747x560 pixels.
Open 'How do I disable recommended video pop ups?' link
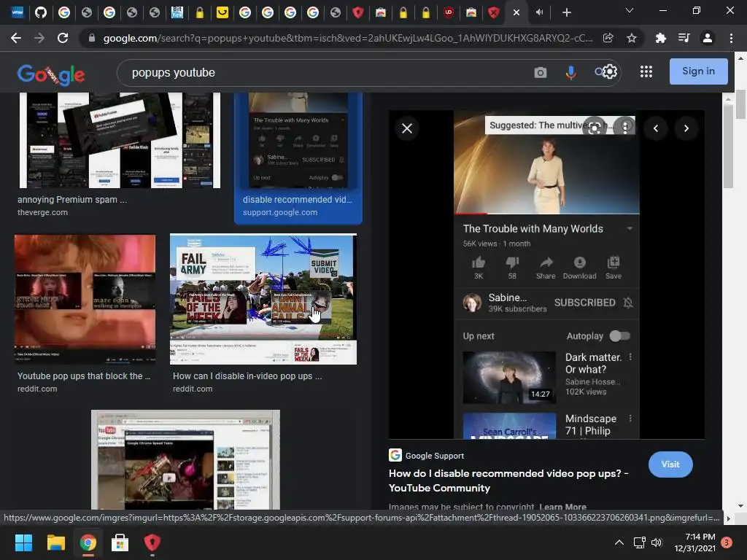[508, 481]
